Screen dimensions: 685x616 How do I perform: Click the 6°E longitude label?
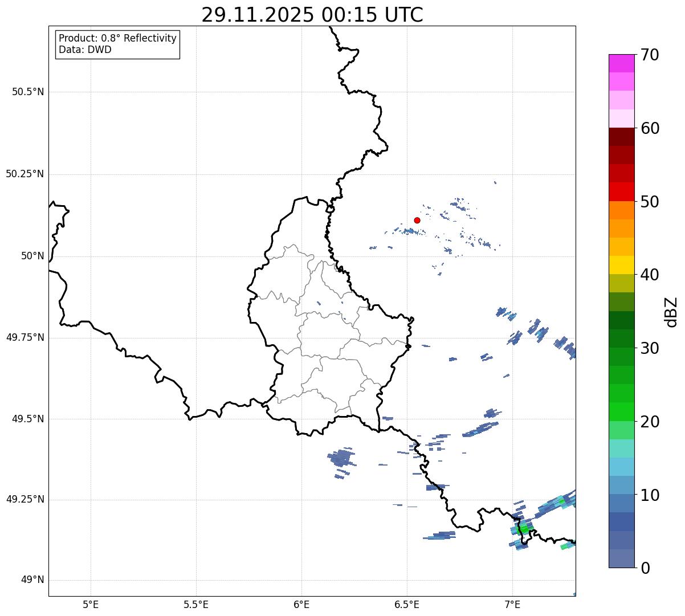301,604
